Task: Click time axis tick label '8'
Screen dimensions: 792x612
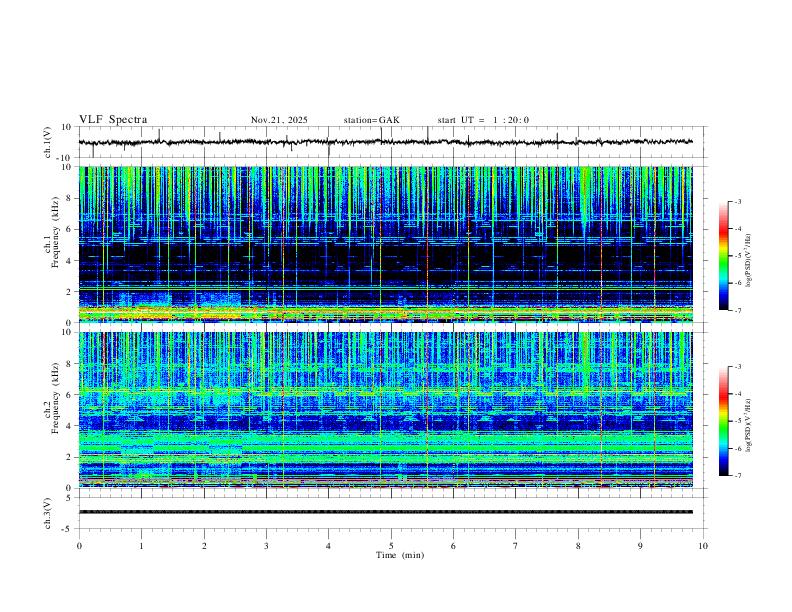Action: point(578,546)
